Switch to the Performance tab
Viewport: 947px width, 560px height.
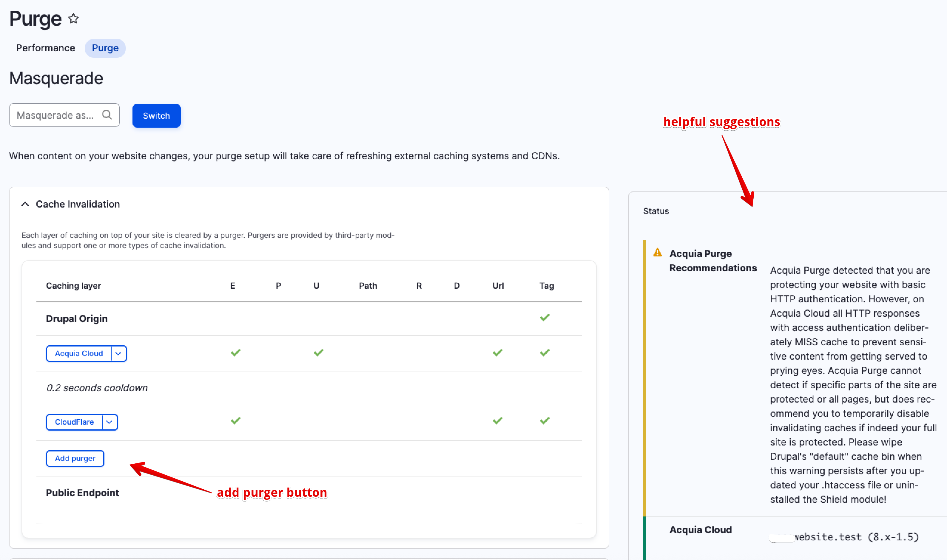tap(45, 48)
